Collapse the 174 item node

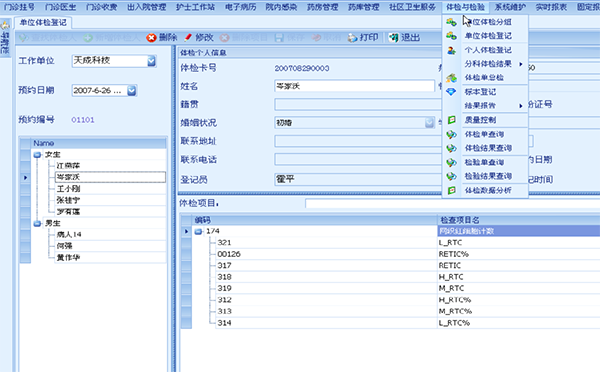[x=198, y=231]
